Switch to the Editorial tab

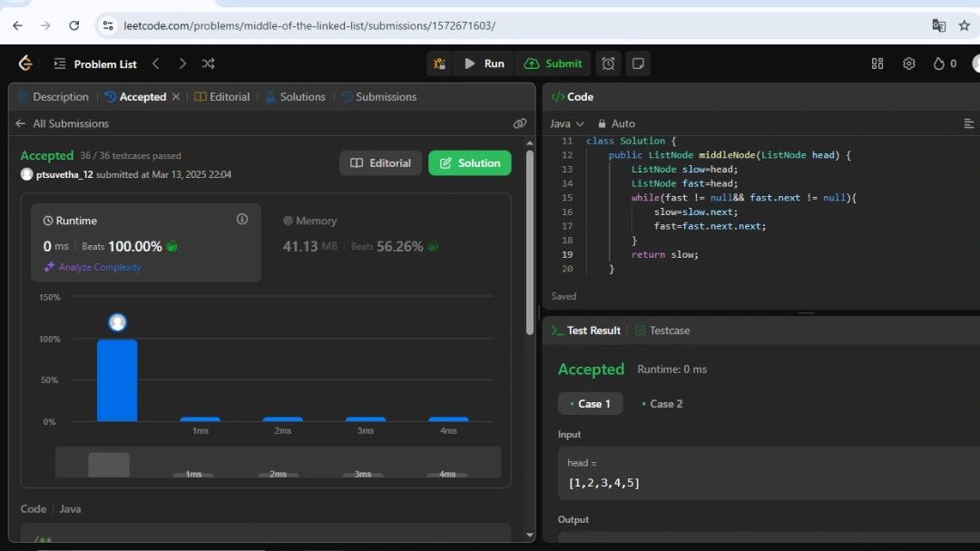pyautogui.click(x=222, y=97)
